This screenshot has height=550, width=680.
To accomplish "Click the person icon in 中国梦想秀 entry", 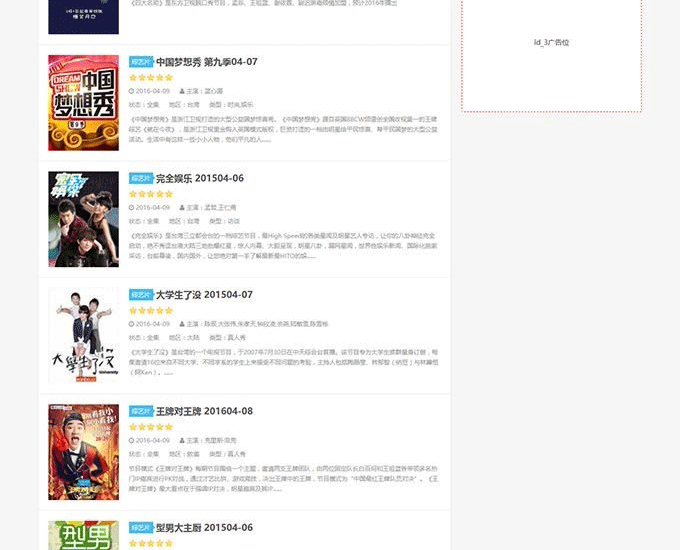I will click(x=182, y=91).
